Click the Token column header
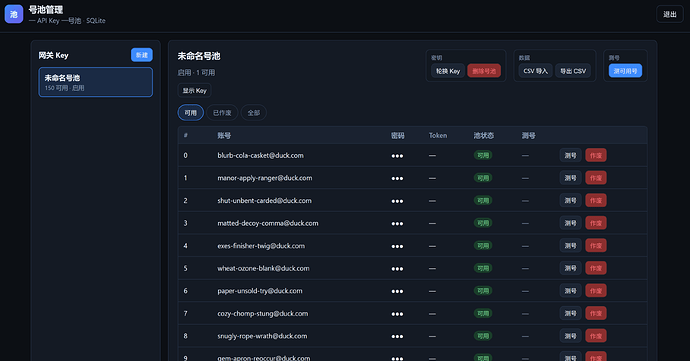 [x=438, y=136]
